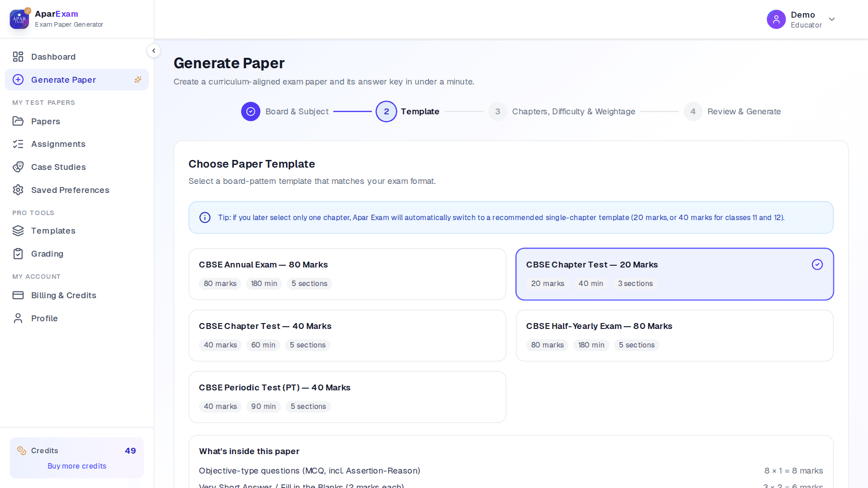Click the Templates layers icon
This screenshot has height=488, width=868.
[x=18, y=230]
